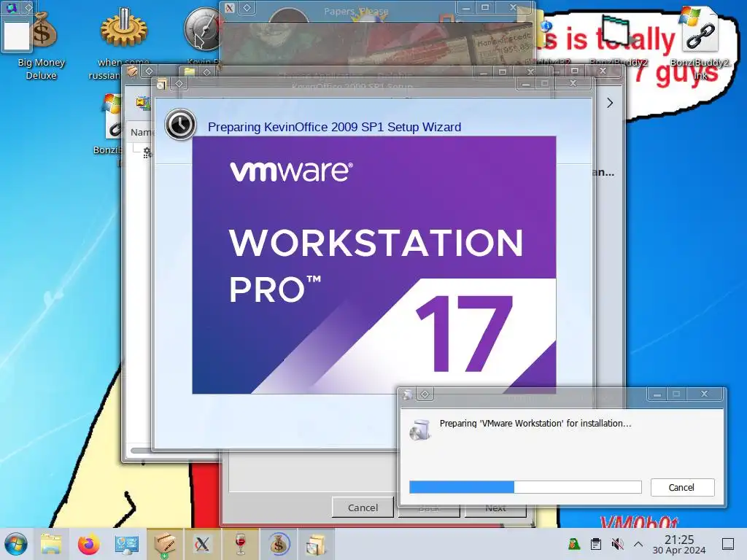The width and height of the screenshot is (747, 560).
Task: Switch to the package box taskbar entry
Action: 165,544
